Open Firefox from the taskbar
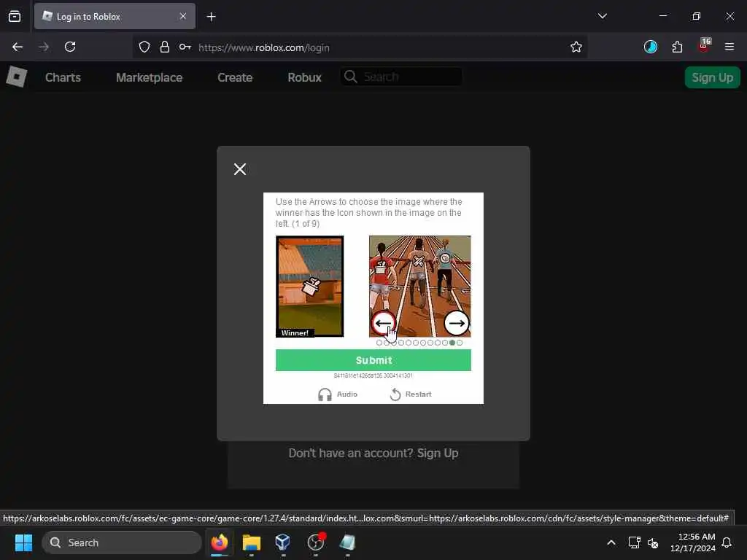This screenshot has height=560, width=747. click(x=219, y=542)
